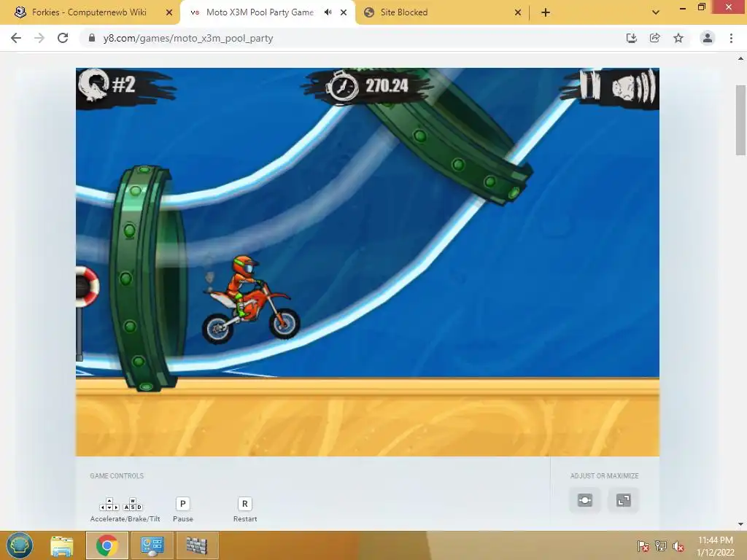Screen dimensions: 747x560
Task: Open the Chrome profile avatar menu
Action: click(708, 38)
